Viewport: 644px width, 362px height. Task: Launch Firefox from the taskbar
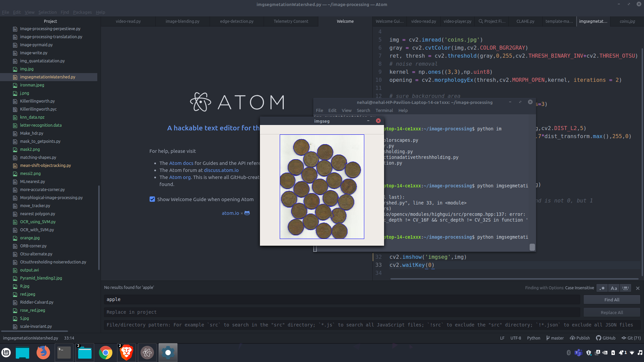tap(43, 353)
